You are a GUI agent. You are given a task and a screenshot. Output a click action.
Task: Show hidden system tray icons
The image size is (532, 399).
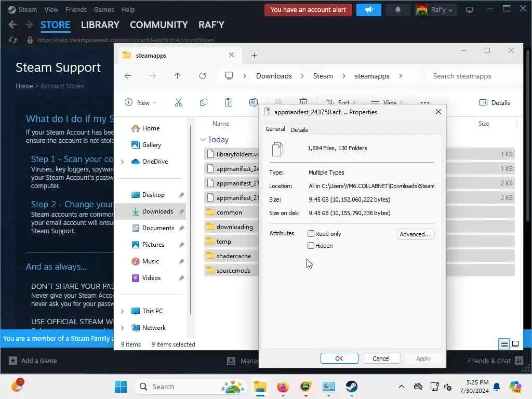[402, 387]
